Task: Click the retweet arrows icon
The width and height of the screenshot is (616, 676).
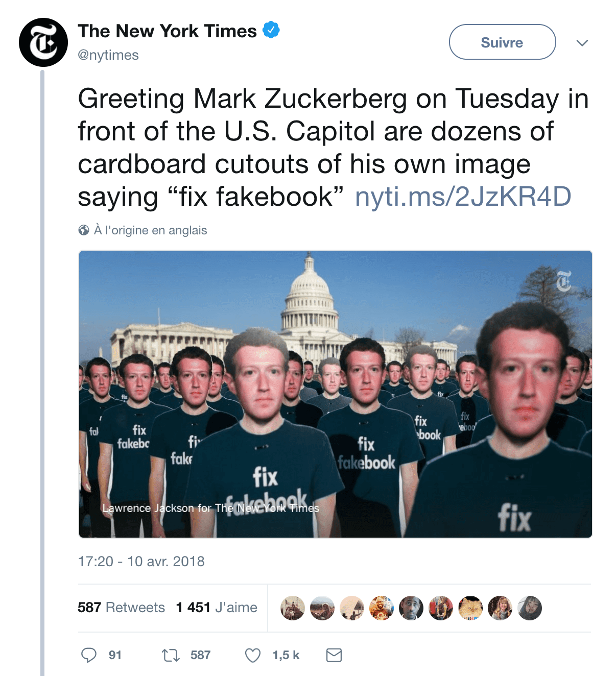Action: [171, 655]
